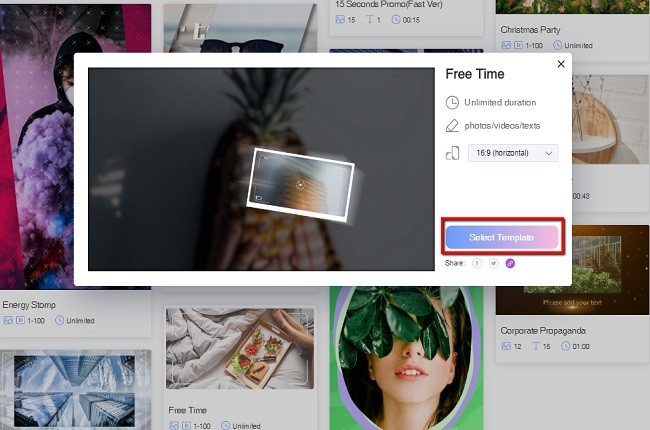This screenshot has height=430, width=650.
Task: Click the Free Time title below food thumbnail
Action: click(x=188, y=410)
